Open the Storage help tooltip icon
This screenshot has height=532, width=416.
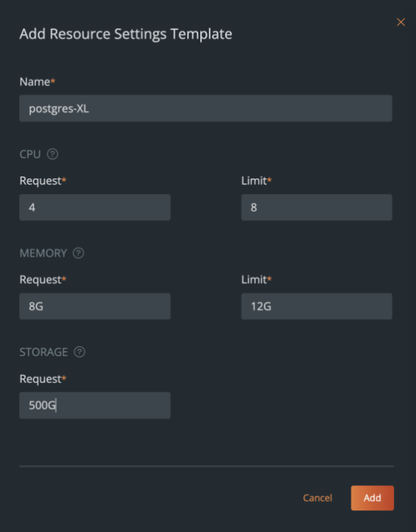[79, 352]
